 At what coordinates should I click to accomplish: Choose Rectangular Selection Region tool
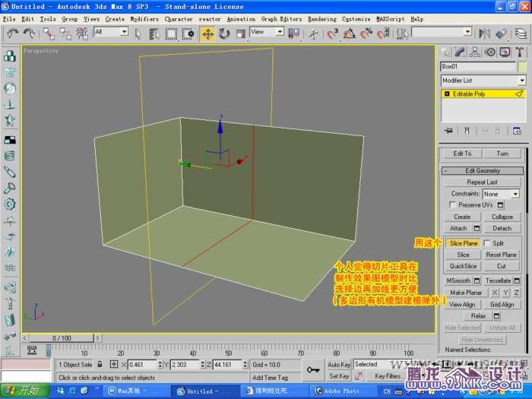[171, 34]
